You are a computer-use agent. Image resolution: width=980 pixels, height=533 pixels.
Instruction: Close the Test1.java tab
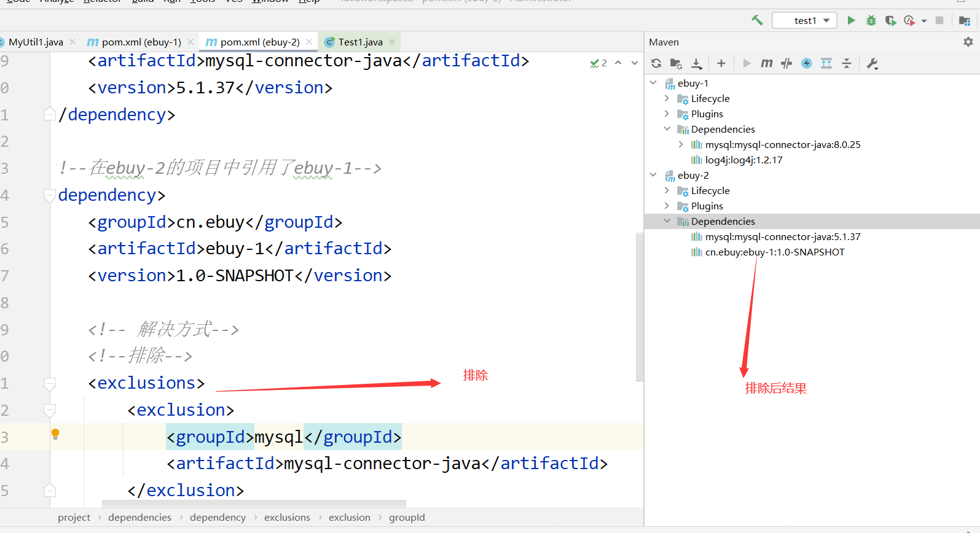pyautogui.click(x=392, y=42)
